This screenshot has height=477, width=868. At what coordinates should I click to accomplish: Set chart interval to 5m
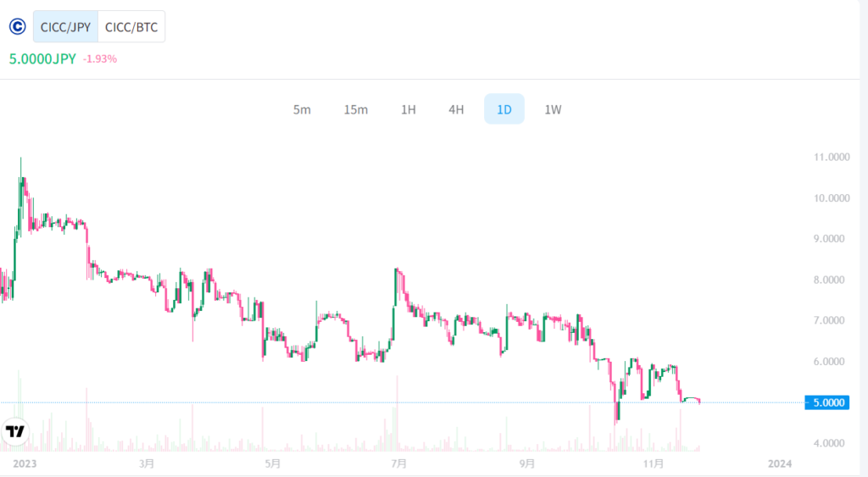coord(302,109)
